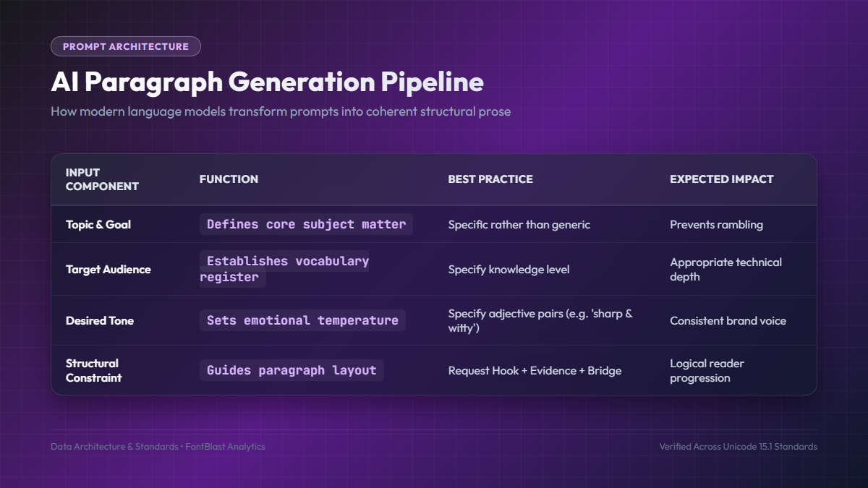Click the EXPECTED IMPACT column header
This screenshot has width=868, height=488.
click(x=722, y=179)
